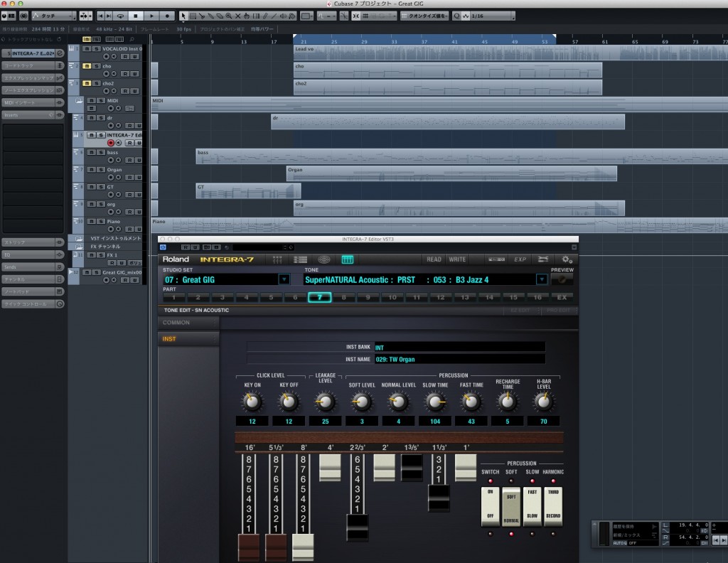The width and height of the screenshot is (728, 563).
Task: Click the track list search magnifier
Action: click(x=132, y=39)
